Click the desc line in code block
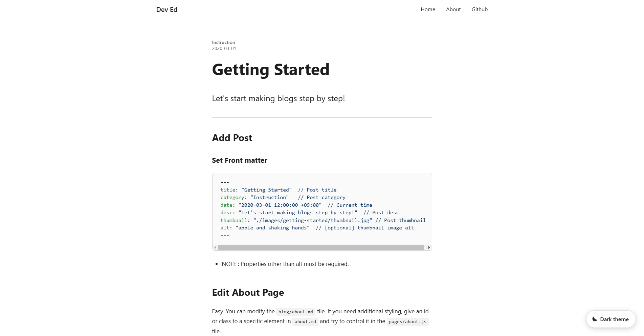The height and width of the screenshot is (336, 644). (309, 212)
